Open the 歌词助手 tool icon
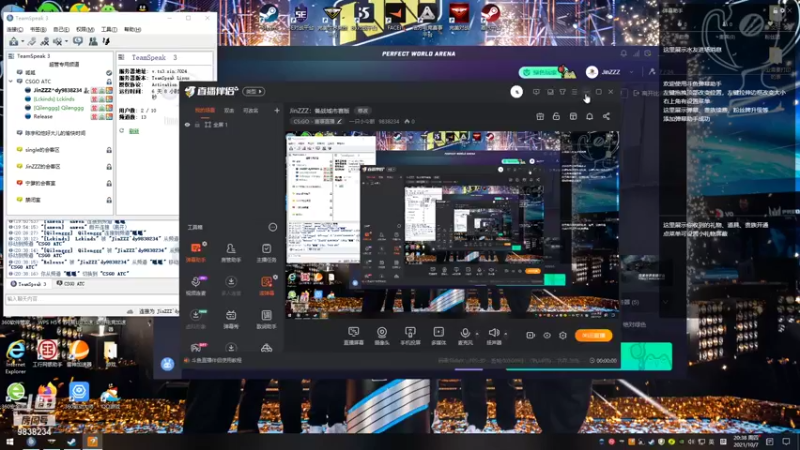The height and width of the screenshot is (450, 800). [x=266, y=319]
